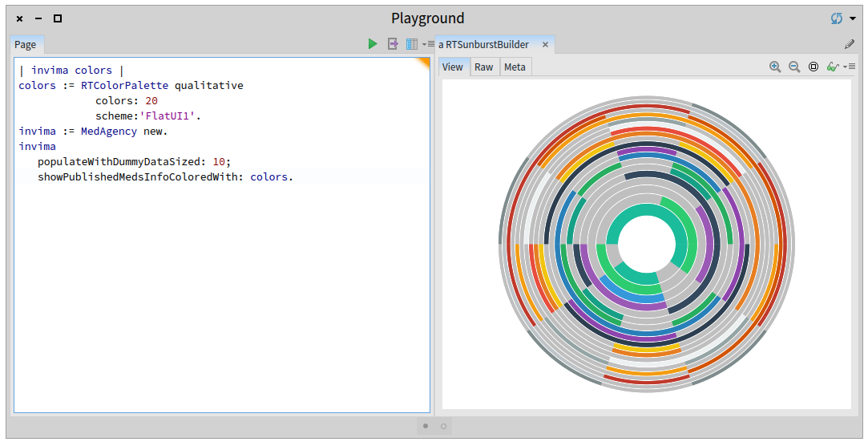Click the concentric-circle icon next to zoom out
This screenshot has height=446, width=868.
pos(813,67)
